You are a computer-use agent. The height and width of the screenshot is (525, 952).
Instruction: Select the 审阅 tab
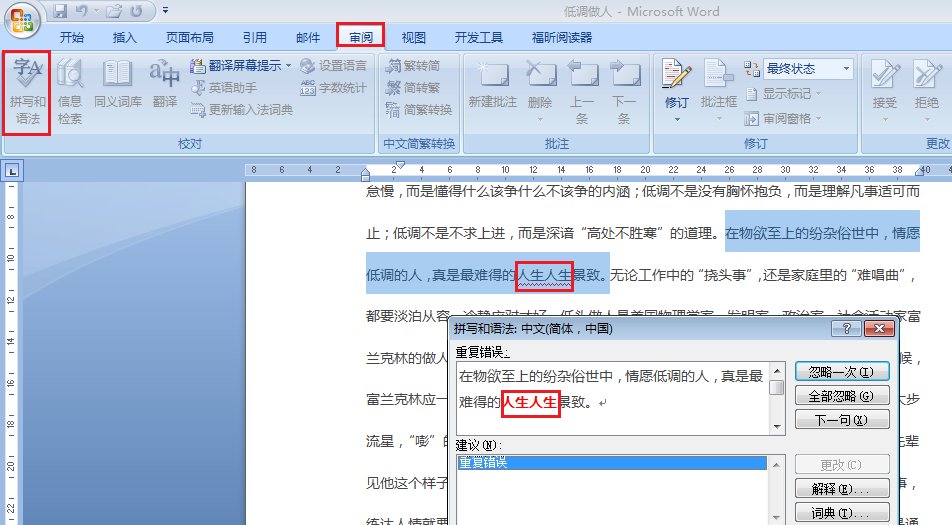(x=361, y=36)
